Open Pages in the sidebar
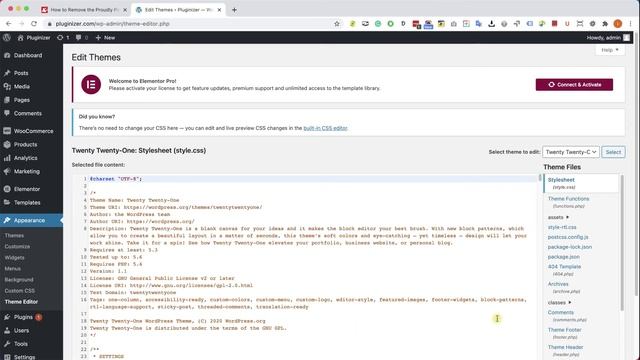The width and height of the screenshot is (640, 360). 22,100
